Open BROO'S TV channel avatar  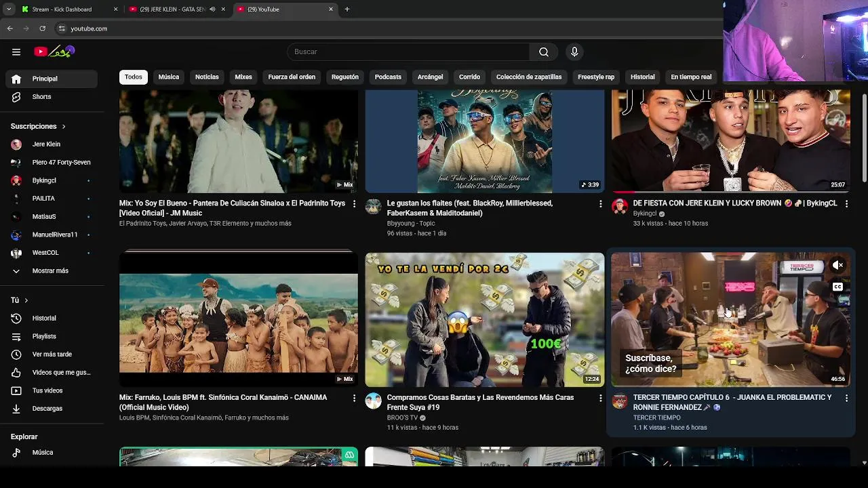coord(374,401)
